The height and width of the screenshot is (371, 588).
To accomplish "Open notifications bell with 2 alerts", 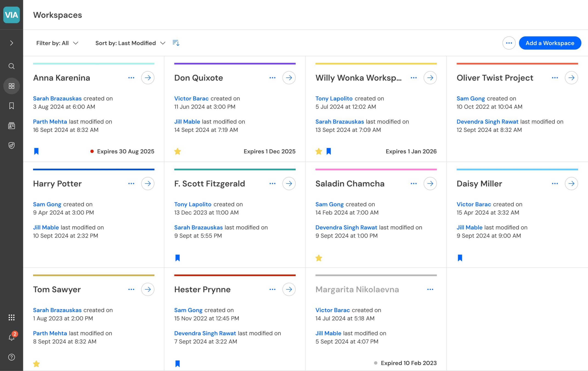I will 11,337.
